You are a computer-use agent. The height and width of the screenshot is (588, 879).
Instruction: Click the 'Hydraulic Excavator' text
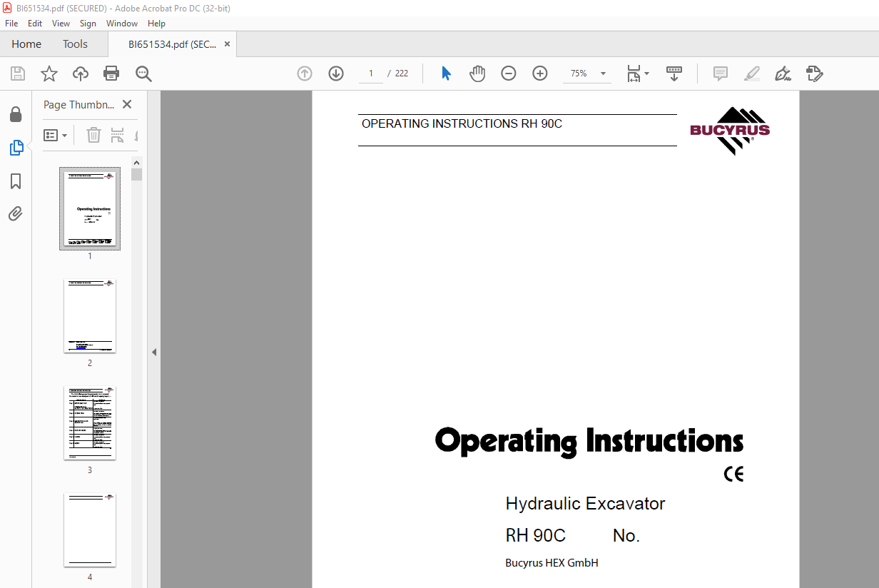pos(585,504)
